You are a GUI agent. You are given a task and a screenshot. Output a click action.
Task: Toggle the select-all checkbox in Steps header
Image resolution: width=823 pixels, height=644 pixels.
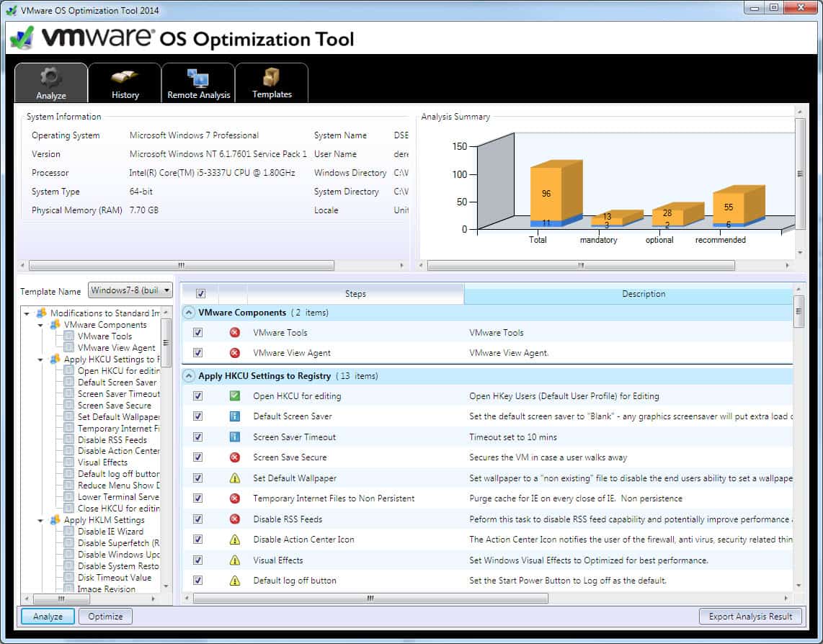click(x=200, y=293)
